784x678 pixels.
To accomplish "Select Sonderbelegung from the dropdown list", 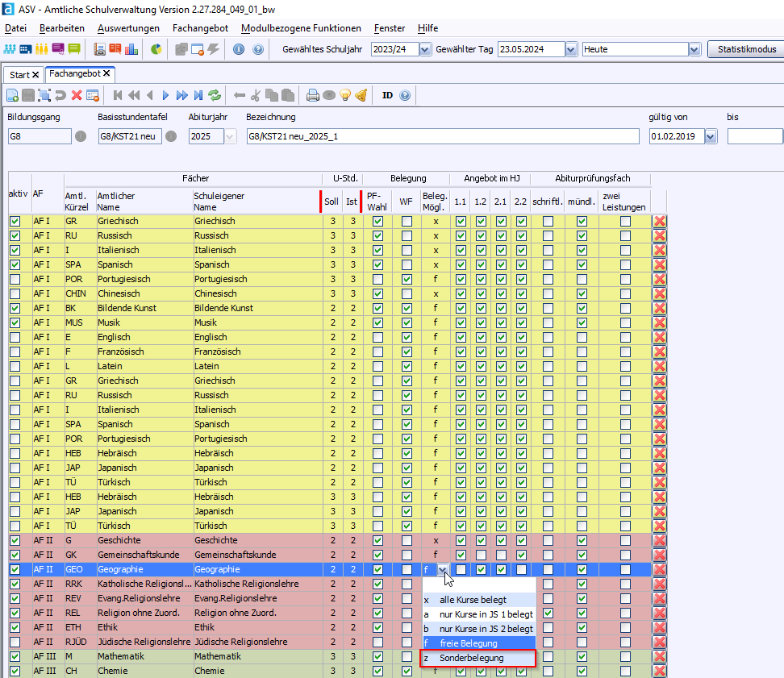I will [x=472, y=658].
